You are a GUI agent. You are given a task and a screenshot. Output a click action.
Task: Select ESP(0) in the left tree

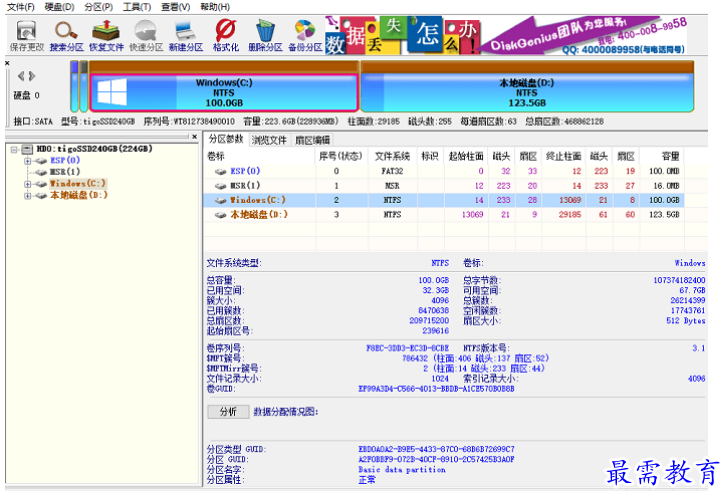(x=65, y=160)
